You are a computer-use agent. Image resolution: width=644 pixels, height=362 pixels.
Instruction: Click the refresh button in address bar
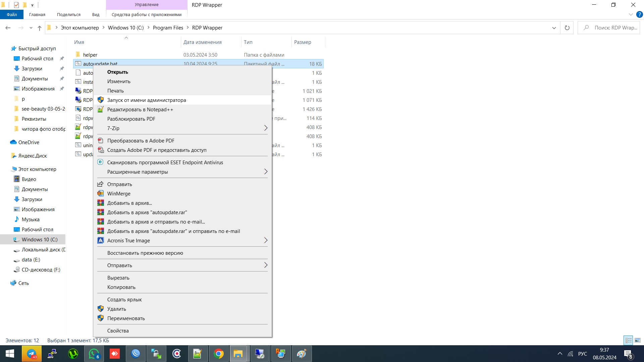click(x=567, y=28)
